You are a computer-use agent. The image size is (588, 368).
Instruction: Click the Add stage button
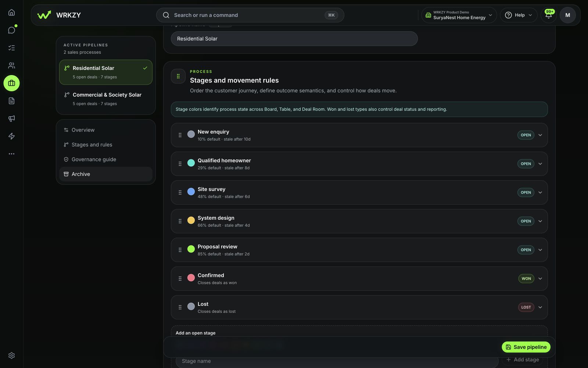tap(523, 360)
